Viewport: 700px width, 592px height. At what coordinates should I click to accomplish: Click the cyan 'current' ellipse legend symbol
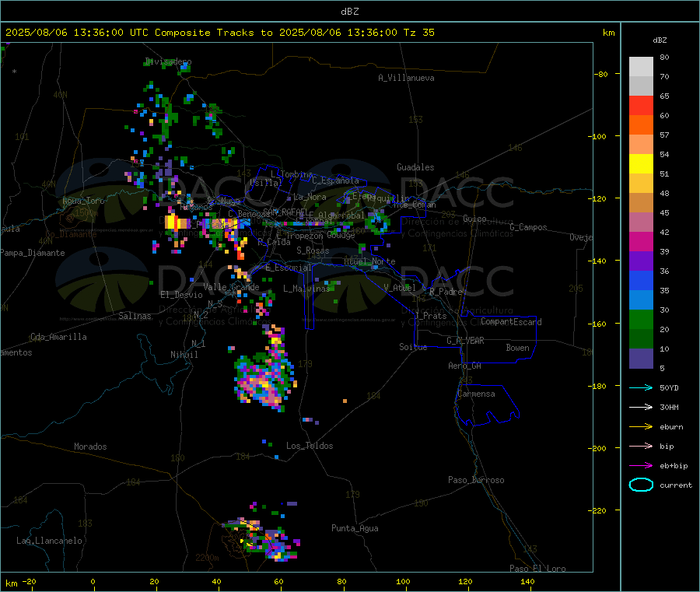(x=641, y=485)
